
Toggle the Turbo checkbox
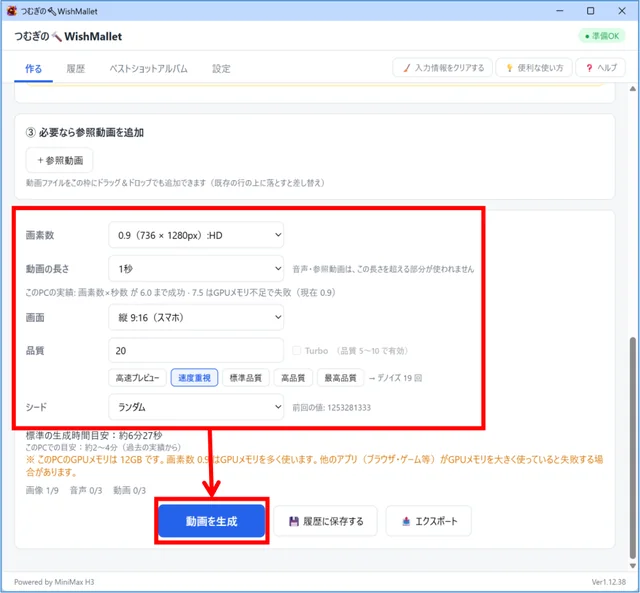297,351
